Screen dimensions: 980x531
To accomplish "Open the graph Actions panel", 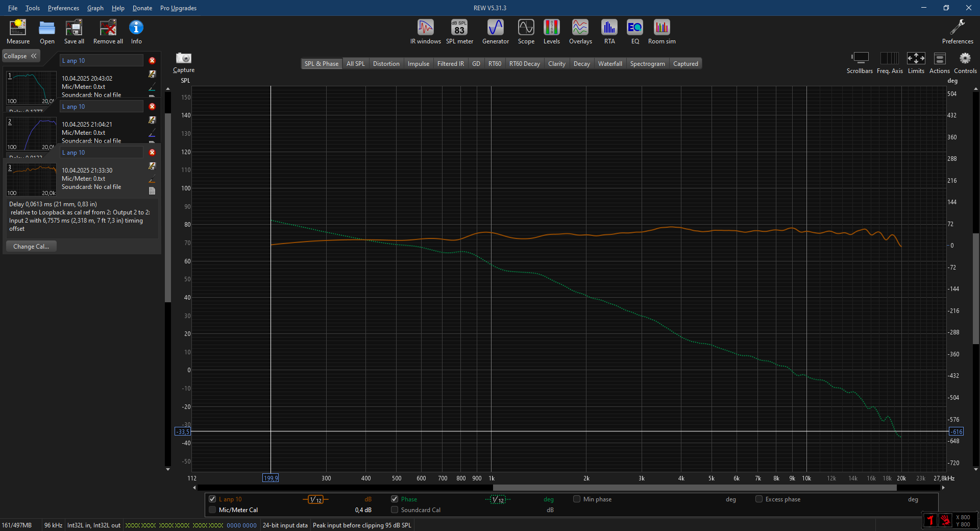I will click(x=939, y=63).
